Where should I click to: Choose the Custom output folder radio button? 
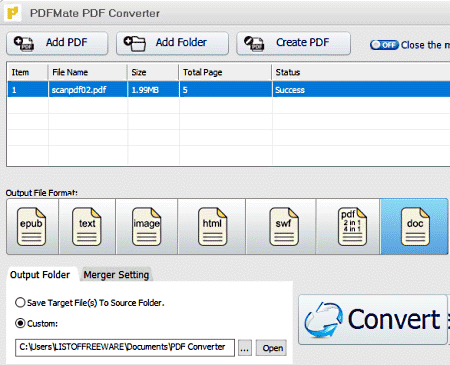tap(20, 323)
